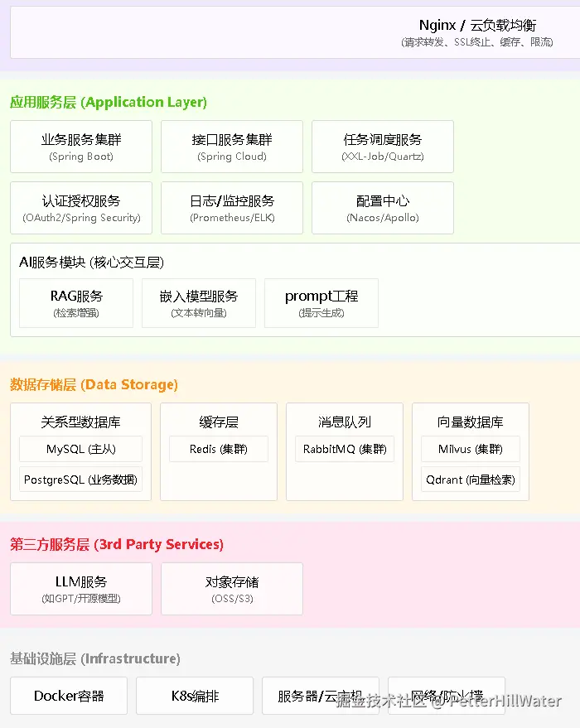
Task: Select the 应用服务层 (Application Layer) heading
Action: point(109,102)
